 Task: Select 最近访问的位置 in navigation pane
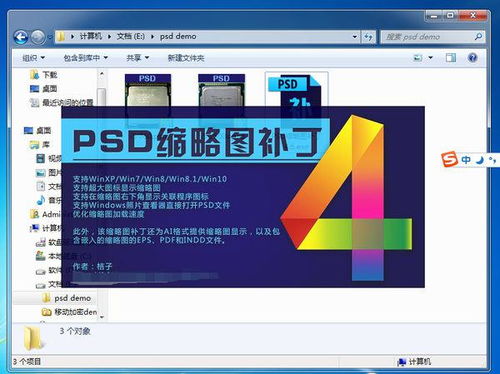click(62, 102)
